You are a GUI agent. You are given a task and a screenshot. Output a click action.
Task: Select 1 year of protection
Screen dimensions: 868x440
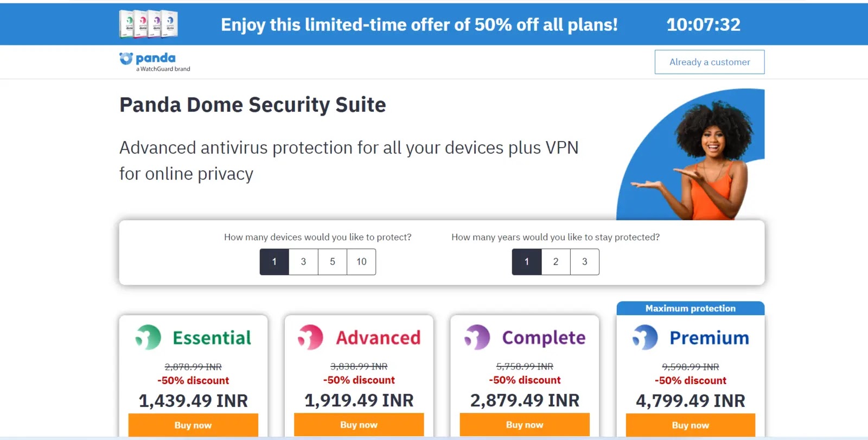point(527,262)
